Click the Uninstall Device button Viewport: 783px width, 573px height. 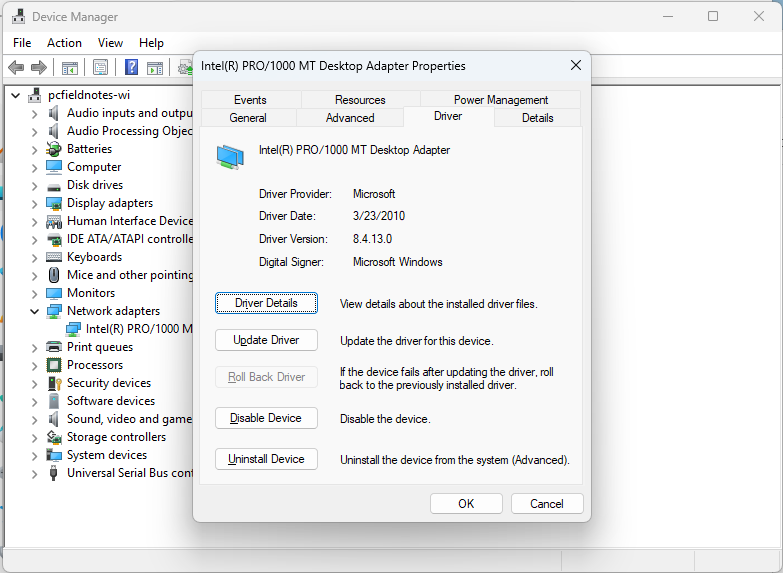click(266, 459)
